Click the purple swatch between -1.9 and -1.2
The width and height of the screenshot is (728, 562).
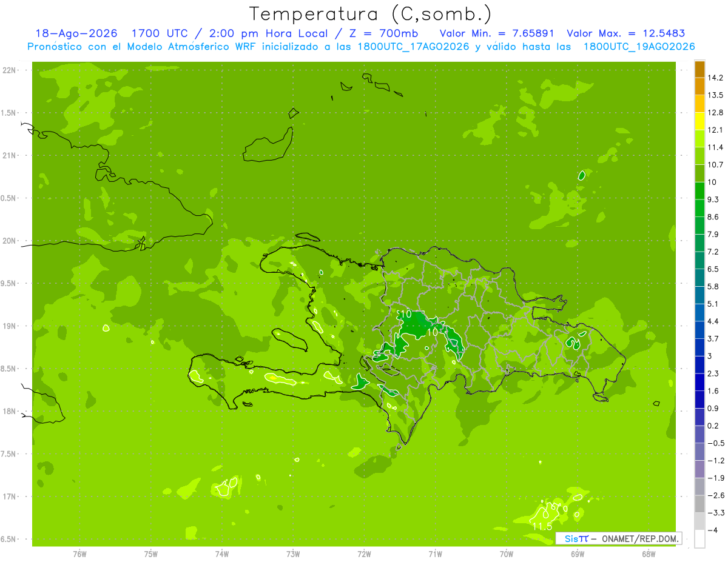point(699,469)
